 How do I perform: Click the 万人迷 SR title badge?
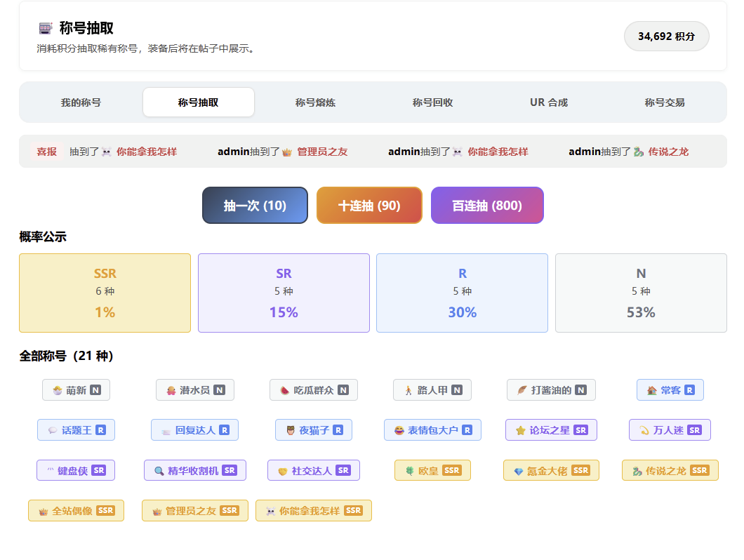pos(670,430)
